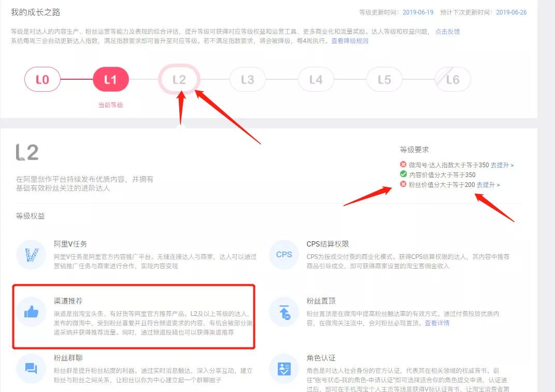
Task: Select the L0 level badge
Action: pos(42,79)
